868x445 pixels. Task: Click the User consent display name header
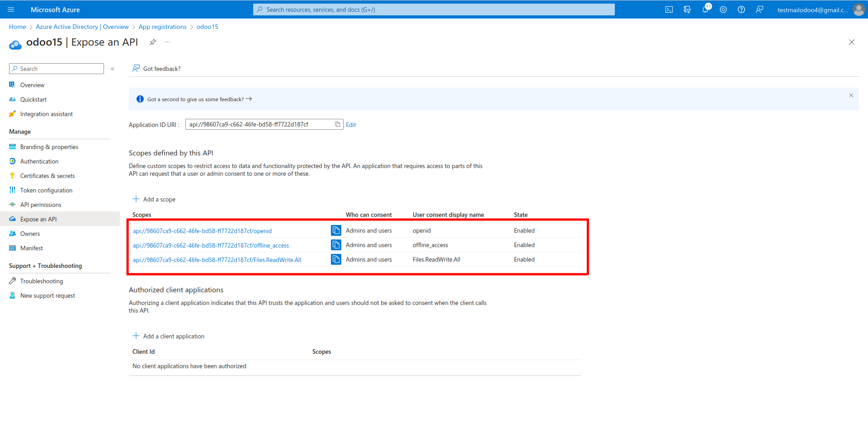448,215
